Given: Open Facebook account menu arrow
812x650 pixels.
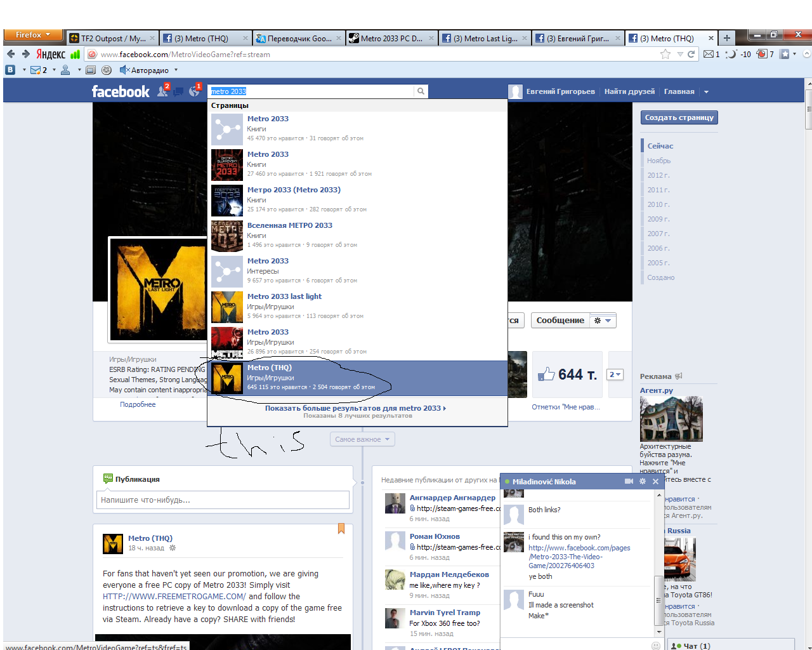Looking at the screenshot, I should click(706, 92).
